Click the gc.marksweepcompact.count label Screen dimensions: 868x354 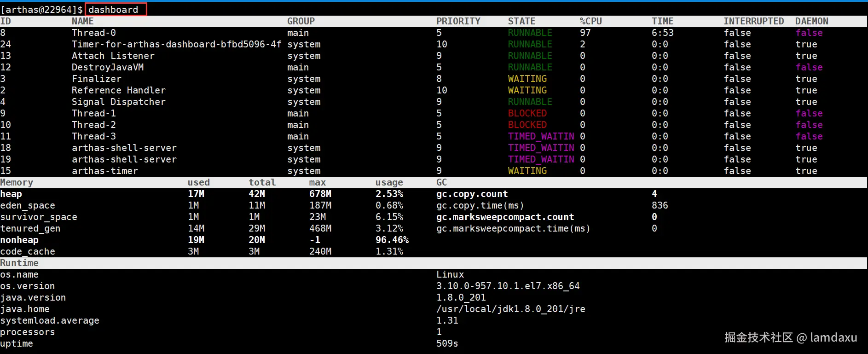click(505, 217)
